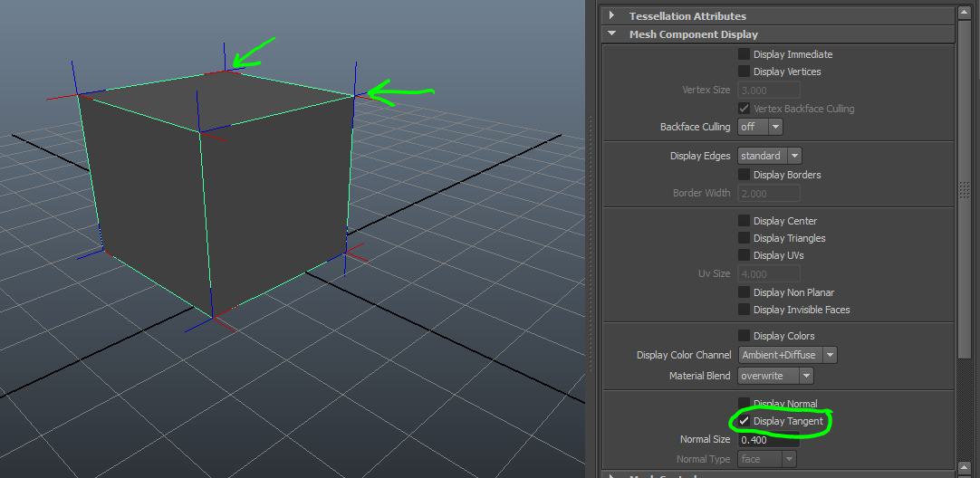
Task: Click the 'Display Color Channel' label
Action: (x=684, y=355)
